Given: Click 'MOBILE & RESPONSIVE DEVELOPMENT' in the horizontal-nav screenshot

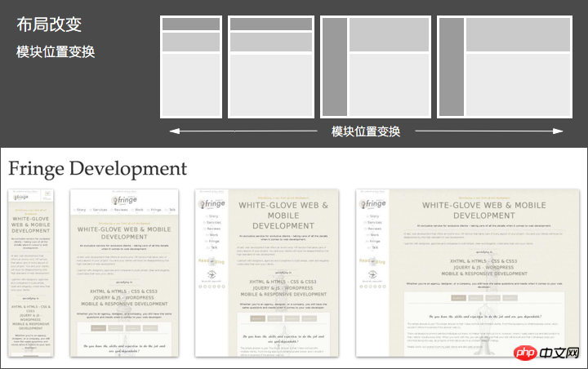Looking at the screenshot, I should click(x=124, y=304).
